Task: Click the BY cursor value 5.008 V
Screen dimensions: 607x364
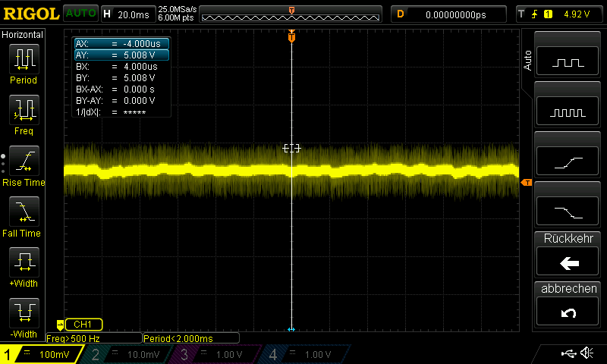Action: pyautogui.click(x=140, y=78)
